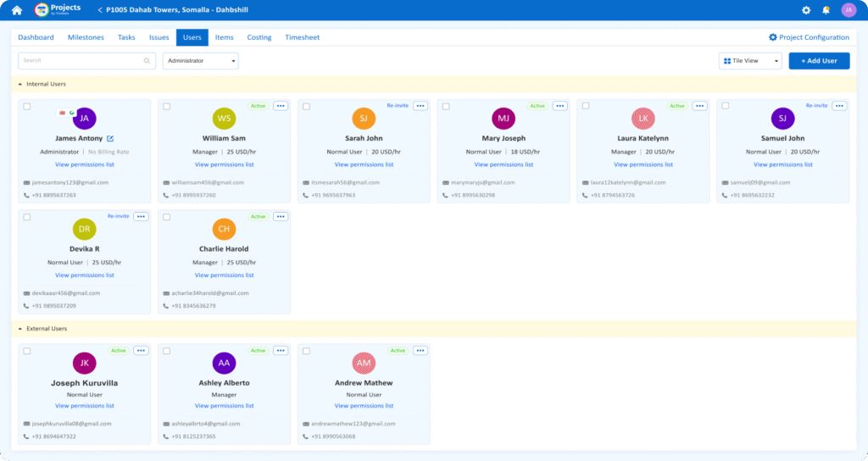
Task: Click inside the Search input field
Action: [x=81, y=61]
